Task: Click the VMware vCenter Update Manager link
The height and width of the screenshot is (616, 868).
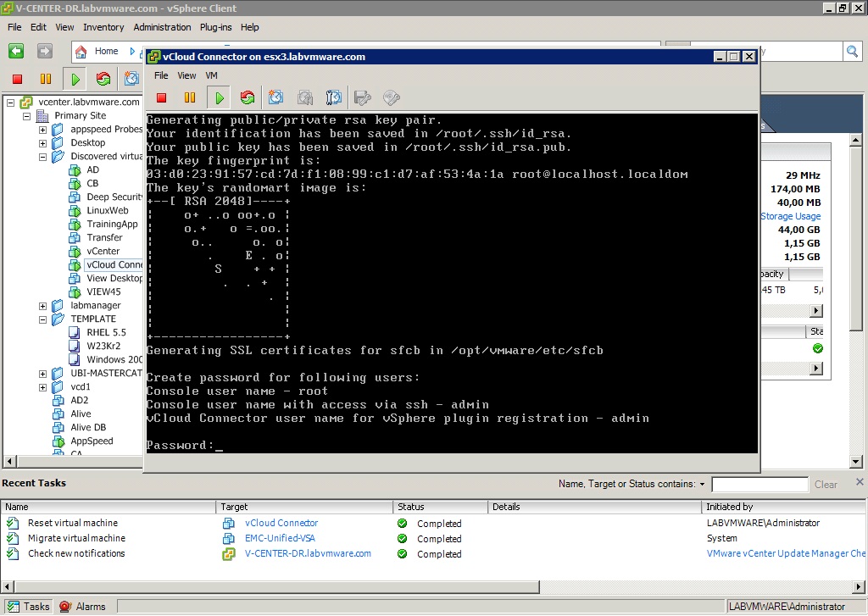Action: coord(786,553)
